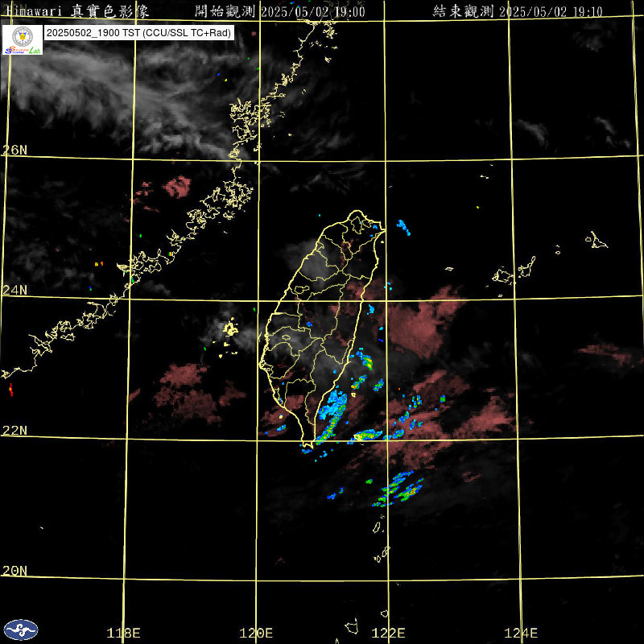The height and width of the screenshot is (644, 644).
Task: Click the 122E longitude label
Action: 389,633
